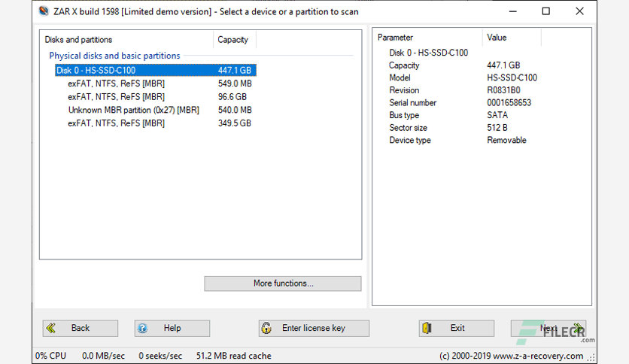
Task: Click the Parameter column header
Action: tap(428, 38)
